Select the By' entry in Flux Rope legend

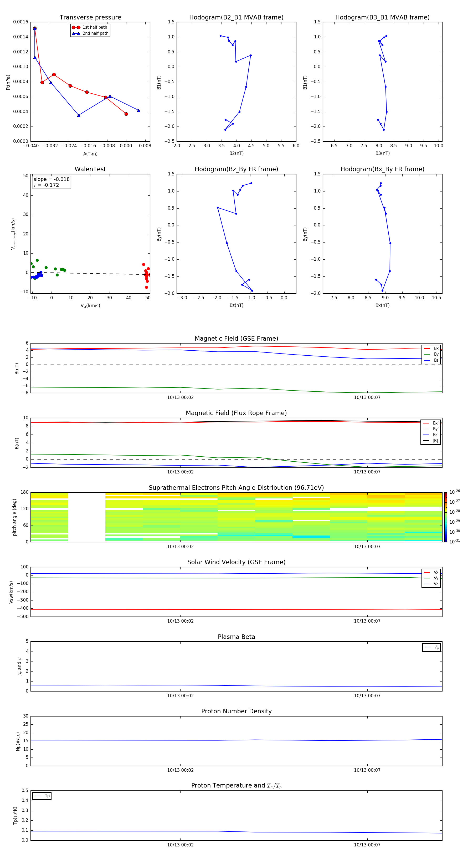[x=431, y=429]
